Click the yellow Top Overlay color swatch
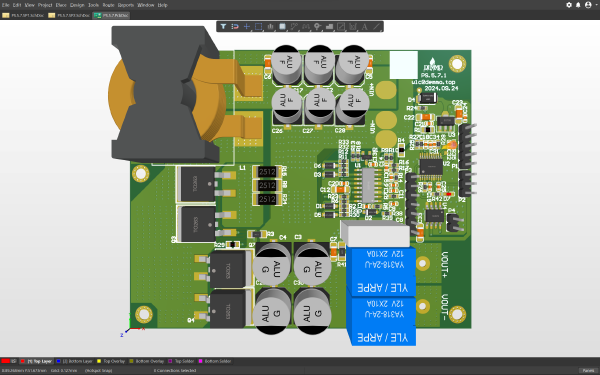Screen dimensions: 600x375 coord(99,361)
